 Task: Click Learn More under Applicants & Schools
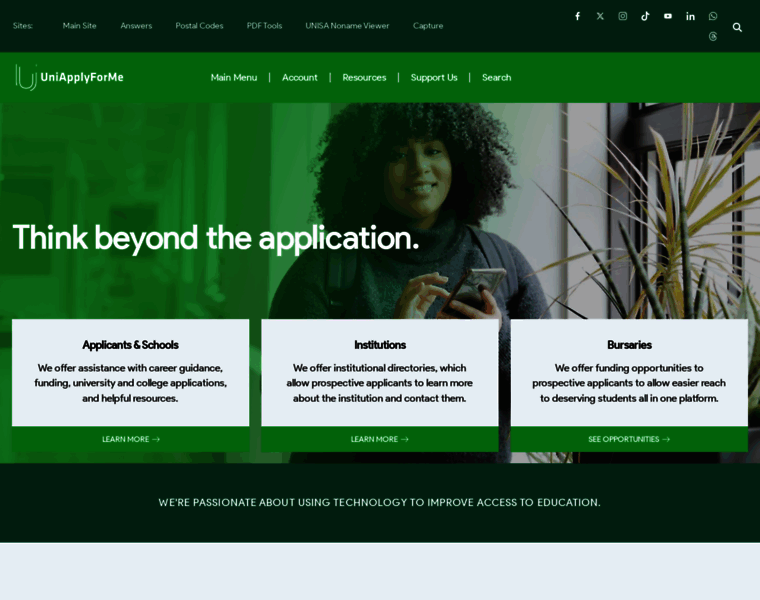point(130,439)
